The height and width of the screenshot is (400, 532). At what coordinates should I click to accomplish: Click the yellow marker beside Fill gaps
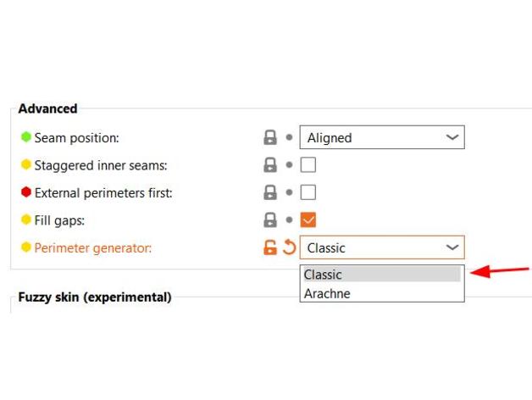click(26, 220)
